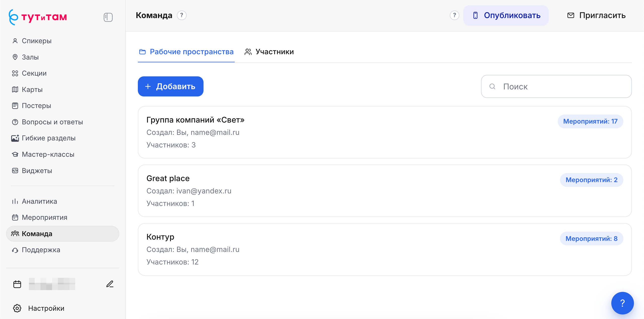Image resolution: width=644 pixels, height=319 pixels.
Task: Click the Тутитам logo
Action: (x=38, y=17)
